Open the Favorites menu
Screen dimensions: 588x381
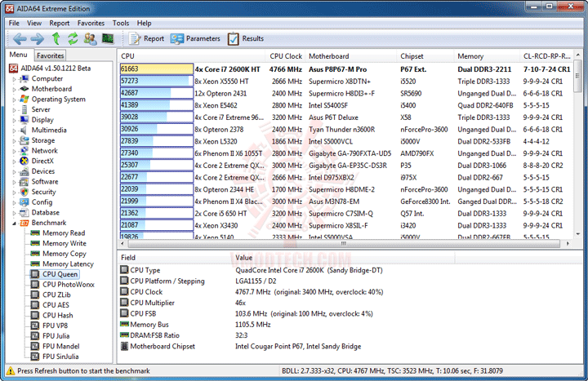coord(91,23)
